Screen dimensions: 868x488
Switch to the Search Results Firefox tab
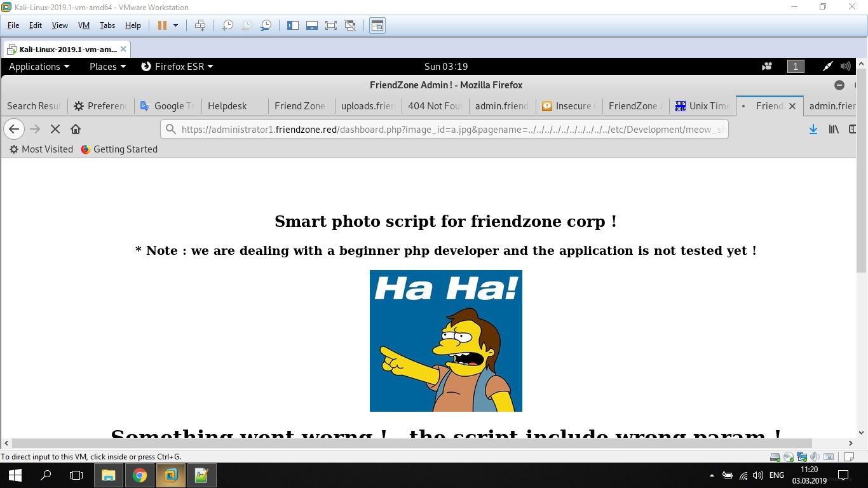click(x=34, y=106)
